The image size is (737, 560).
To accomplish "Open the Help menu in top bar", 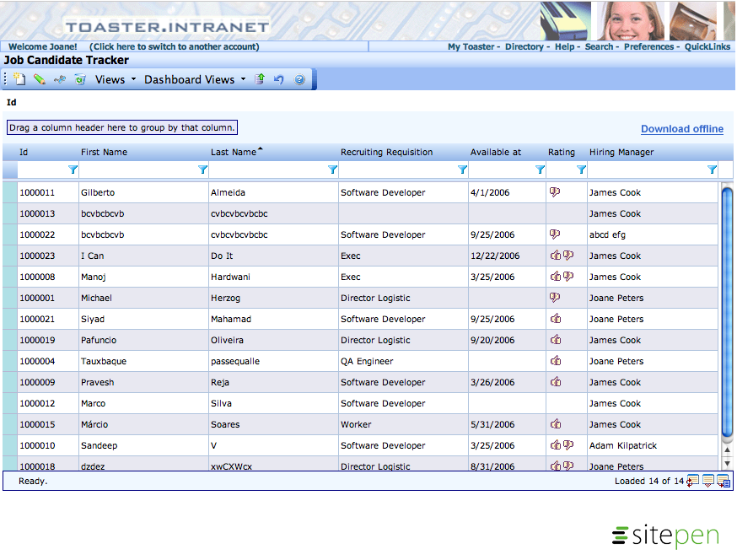I will tap(564, 46).
